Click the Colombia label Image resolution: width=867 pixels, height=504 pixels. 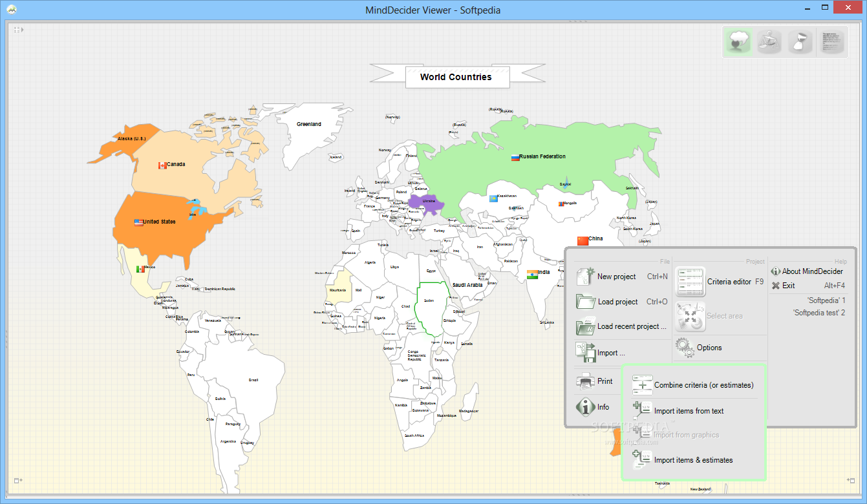[x=192, y=331]
